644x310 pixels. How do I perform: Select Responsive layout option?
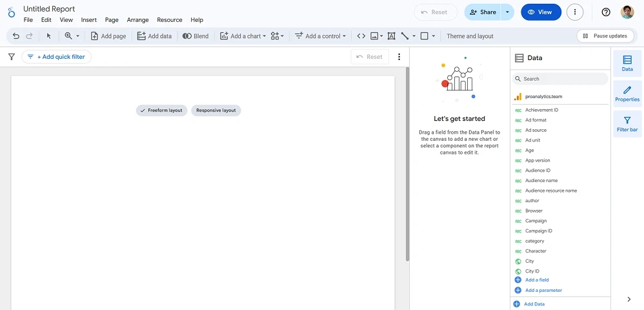[216, 110]
